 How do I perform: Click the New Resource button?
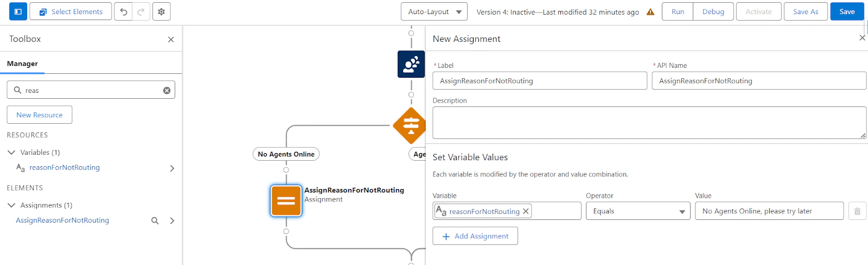click(x=40, y=115)
